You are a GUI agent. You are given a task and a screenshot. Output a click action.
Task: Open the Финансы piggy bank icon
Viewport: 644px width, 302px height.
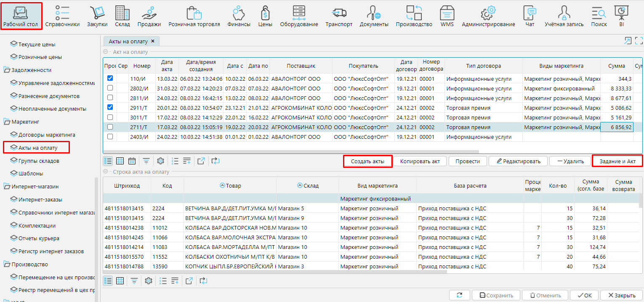click(239, 16)
